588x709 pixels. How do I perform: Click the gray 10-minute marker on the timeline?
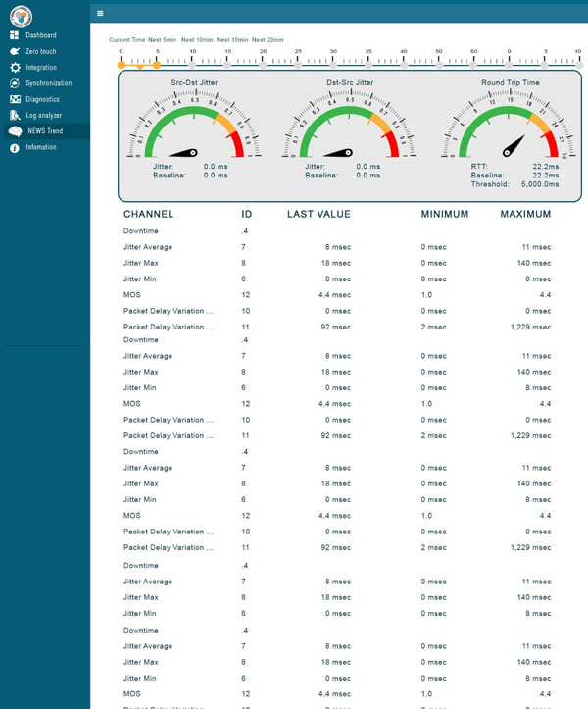pyautogui.click(x=192, y=65)
